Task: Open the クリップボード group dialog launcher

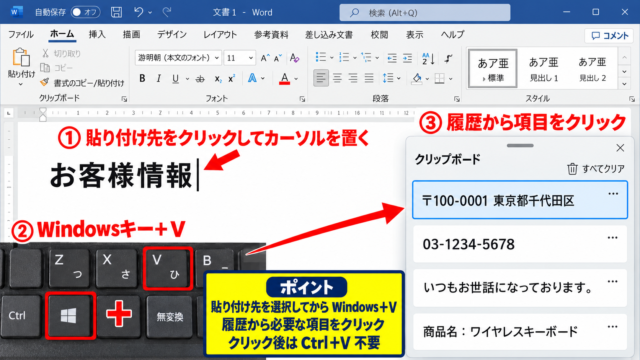Action: tap(124, 99)
